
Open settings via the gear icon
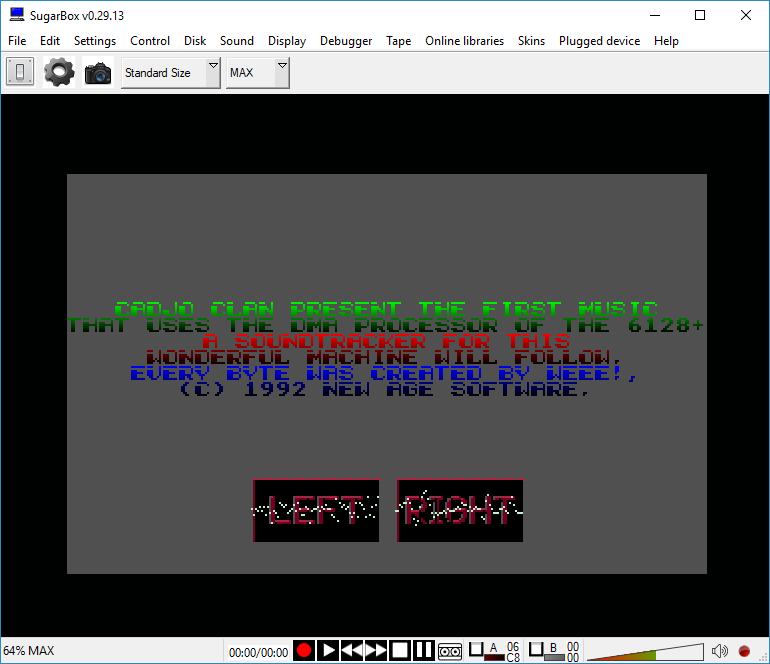point(59,72)
